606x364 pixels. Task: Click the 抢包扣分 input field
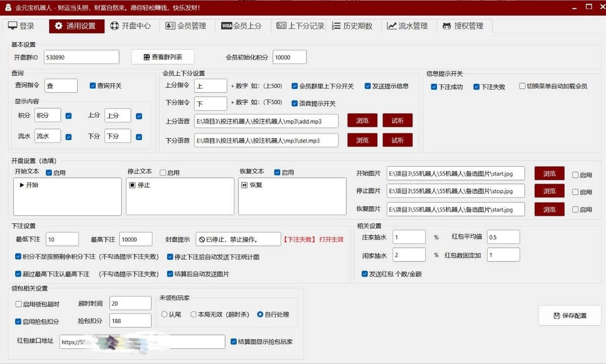130,321
